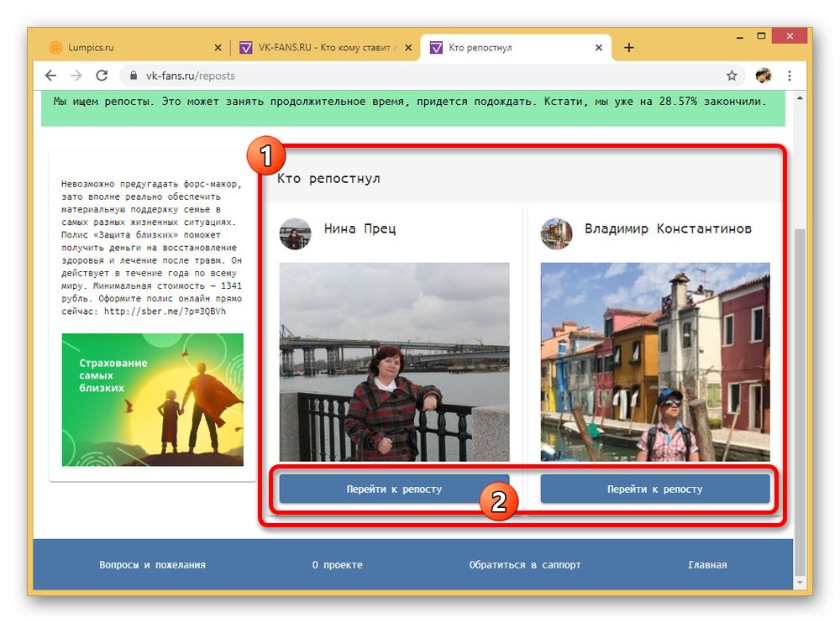The height and width of the screenshot is (623, 840).
Task: Click Перейти к репосту under Владимир Константинов
Action: [x=654, y=489]
